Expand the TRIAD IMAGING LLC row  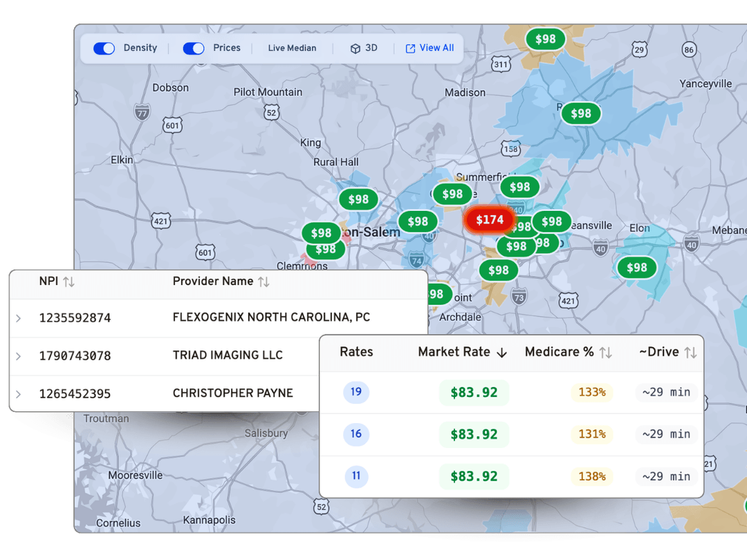[19, 356]
